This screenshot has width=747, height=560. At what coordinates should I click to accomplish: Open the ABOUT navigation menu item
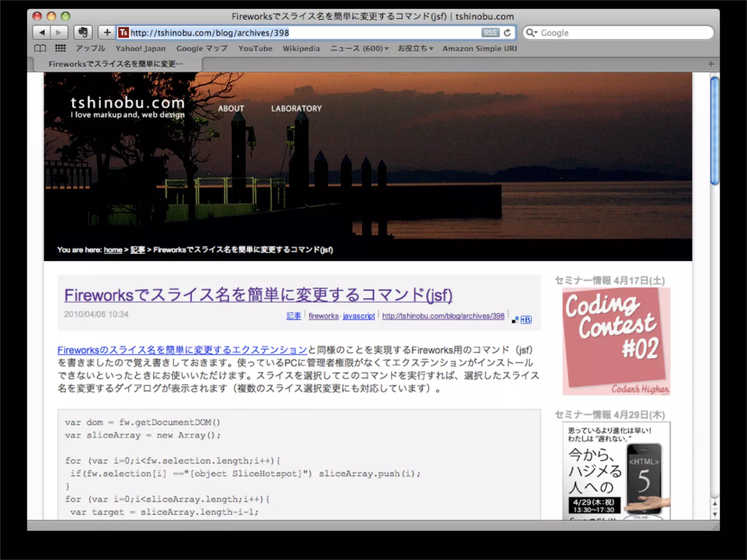[x=231, y=109]
